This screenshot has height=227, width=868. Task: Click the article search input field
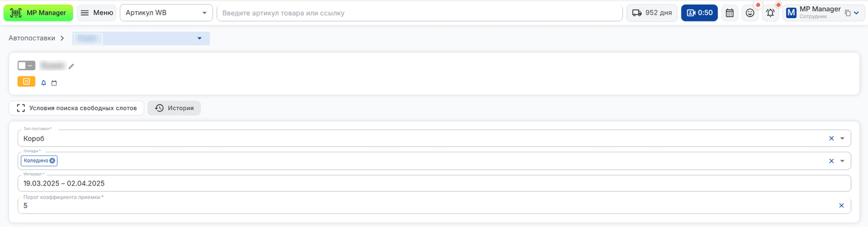tap(419, 13)
